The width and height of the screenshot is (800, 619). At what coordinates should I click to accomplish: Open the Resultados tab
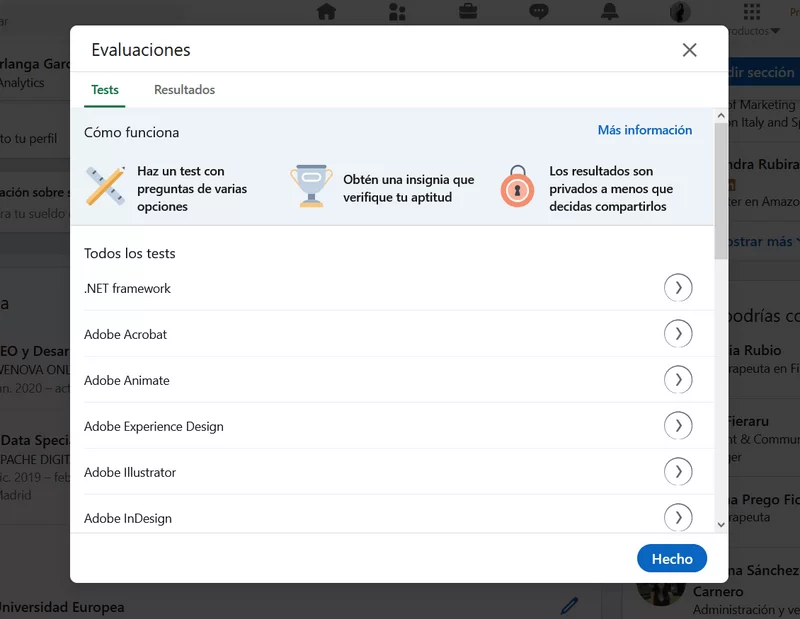pyautogui.click(x=184, y=90)
